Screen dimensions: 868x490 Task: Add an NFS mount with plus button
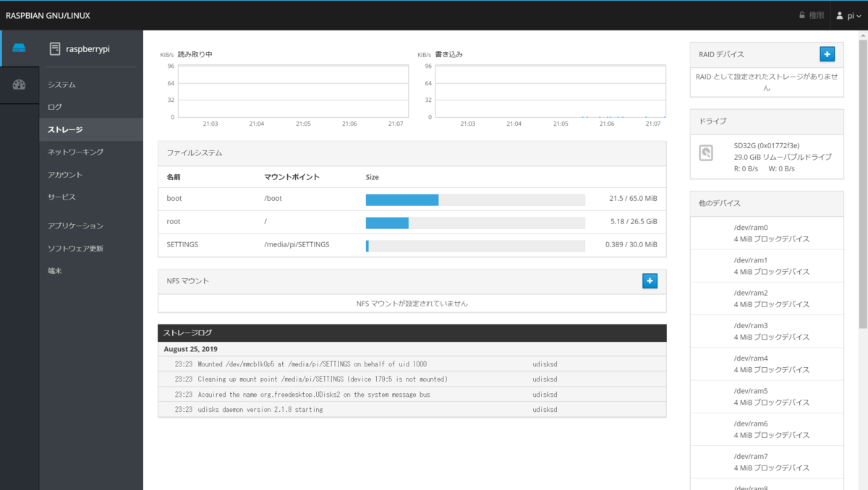pos(650,281)
